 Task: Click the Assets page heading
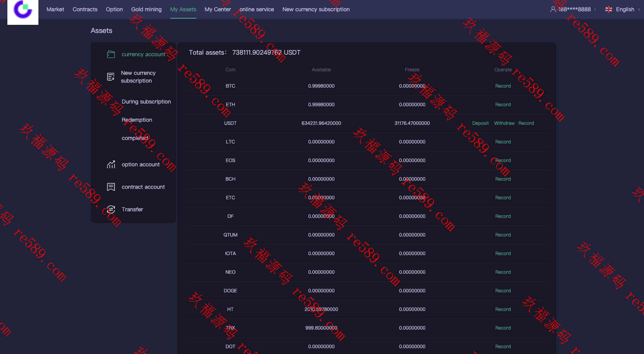[x=101, y=31]
